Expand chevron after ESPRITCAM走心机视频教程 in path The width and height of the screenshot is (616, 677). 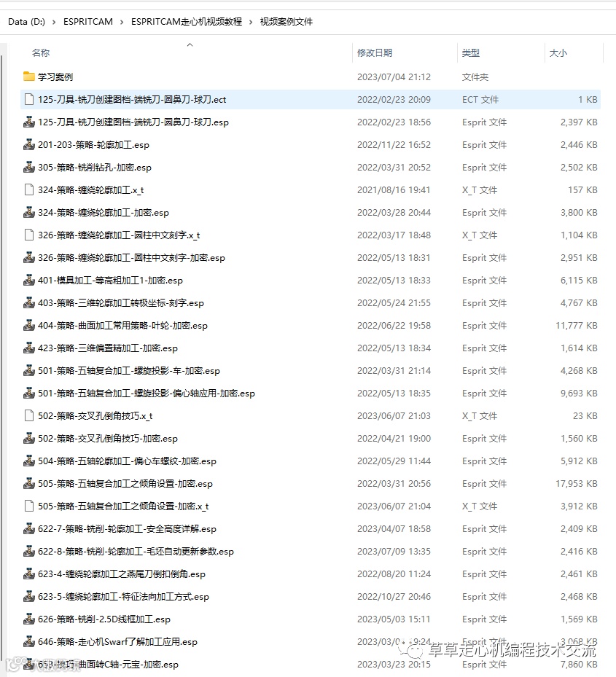point(251,22)
